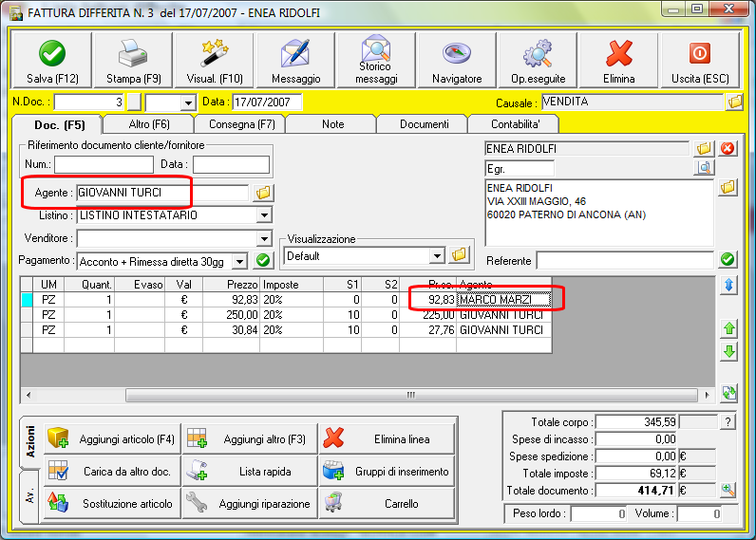Save document with Salva (F12)
Image resolution: width=756 pixels, height=540 pixels.
(51, 61)
